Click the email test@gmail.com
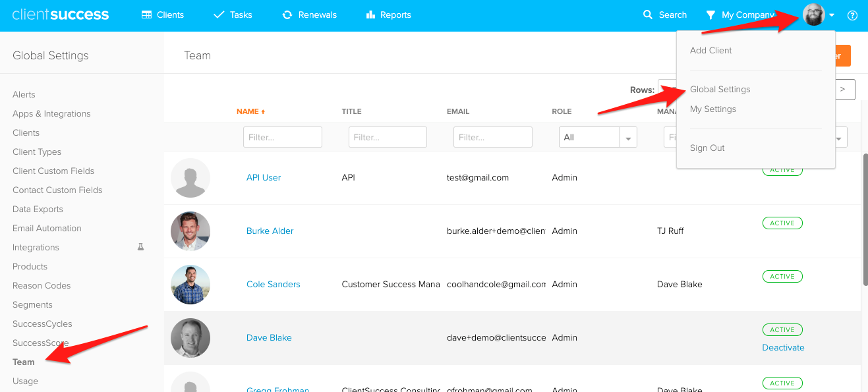 478,177
